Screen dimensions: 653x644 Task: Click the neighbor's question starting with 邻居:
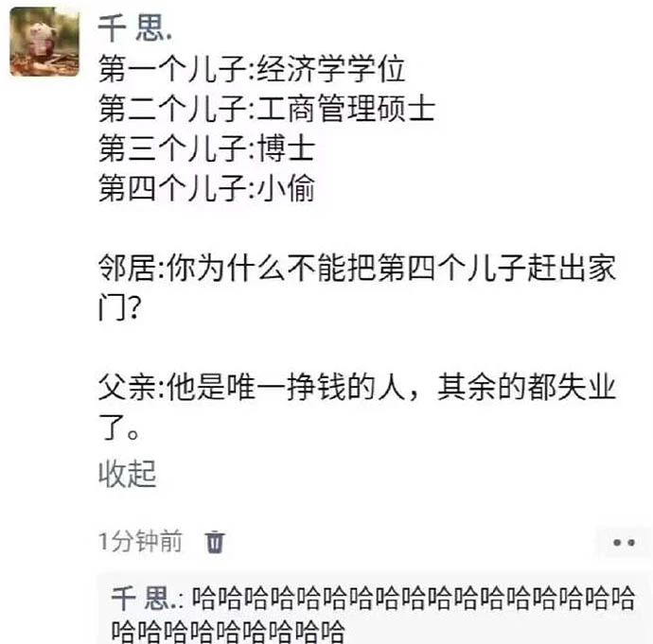(x=357, y=287)
